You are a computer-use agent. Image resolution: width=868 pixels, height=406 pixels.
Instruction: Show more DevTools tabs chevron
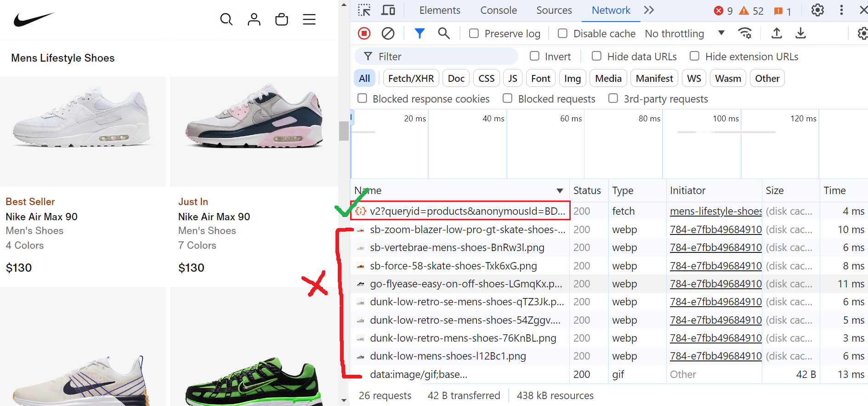click(649, 10)
